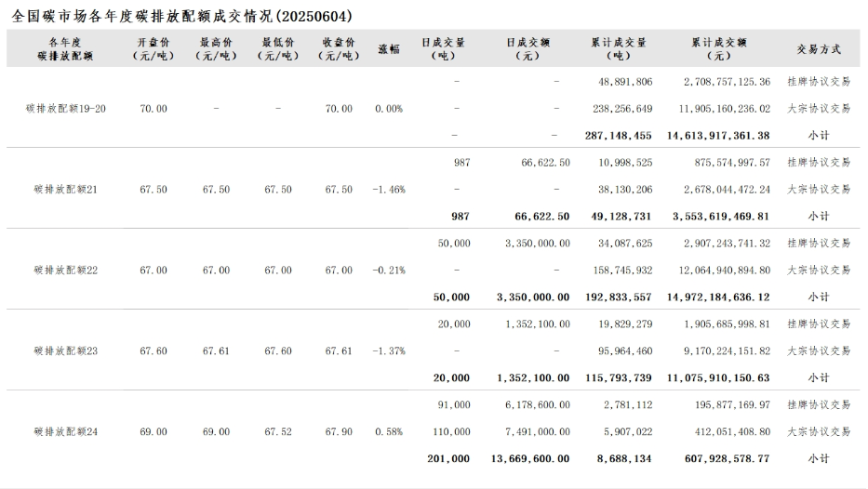Click the 67.90 closing price cell
The height and width of the screenshot is (489, 868).
tap(339, 431)
